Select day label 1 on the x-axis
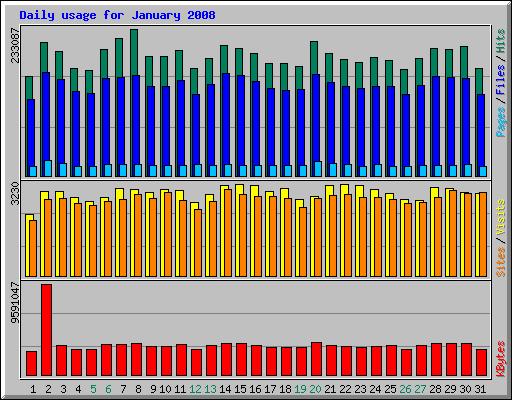Viewport: 512px width, 400px height. (x=33, y=389)
